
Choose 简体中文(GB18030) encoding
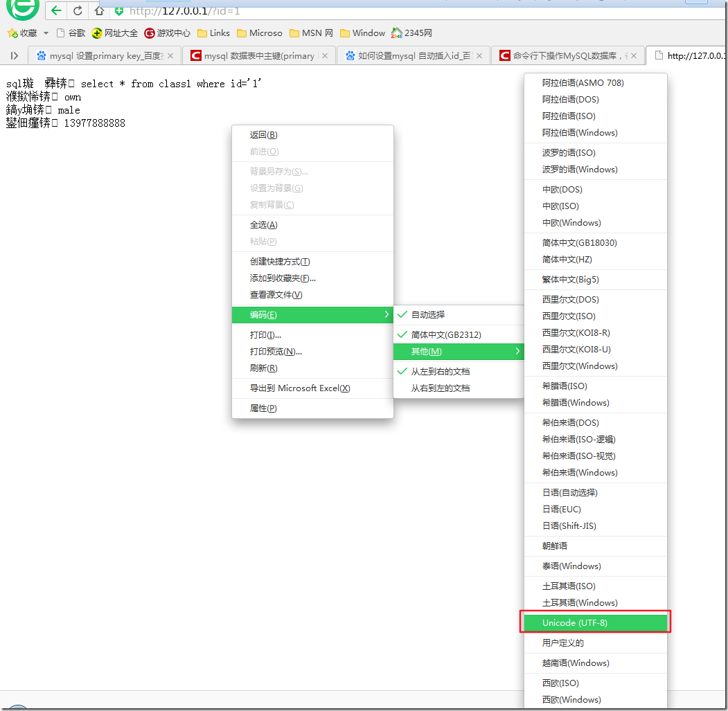point(596,243)
